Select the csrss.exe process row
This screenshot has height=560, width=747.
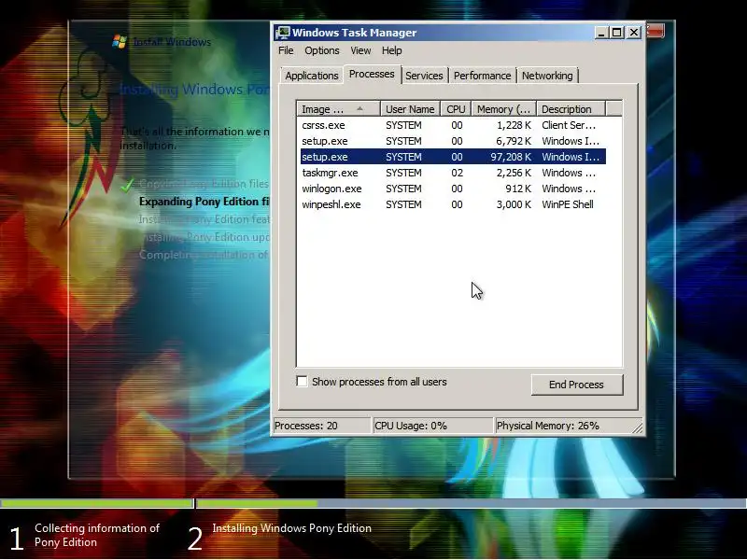coord(453,125)
